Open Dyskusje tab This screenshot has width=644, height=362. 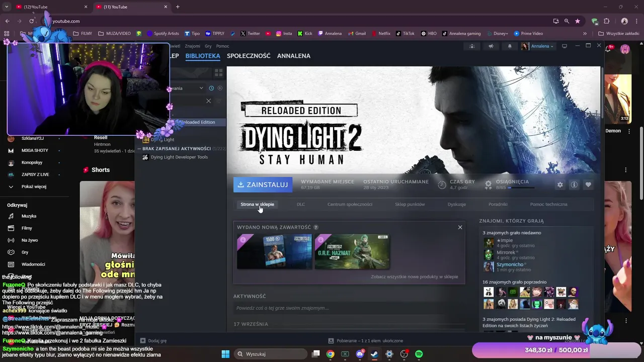point(457,204)
